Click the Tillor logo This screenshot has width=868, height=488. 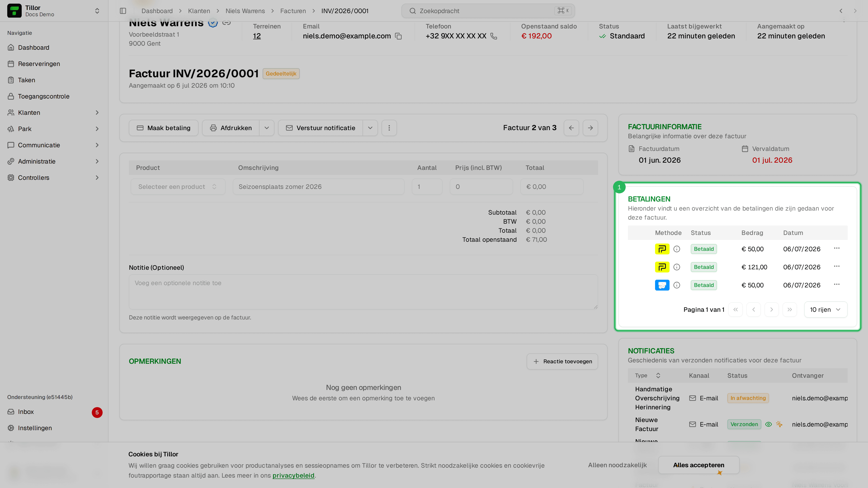pos(14,11)
